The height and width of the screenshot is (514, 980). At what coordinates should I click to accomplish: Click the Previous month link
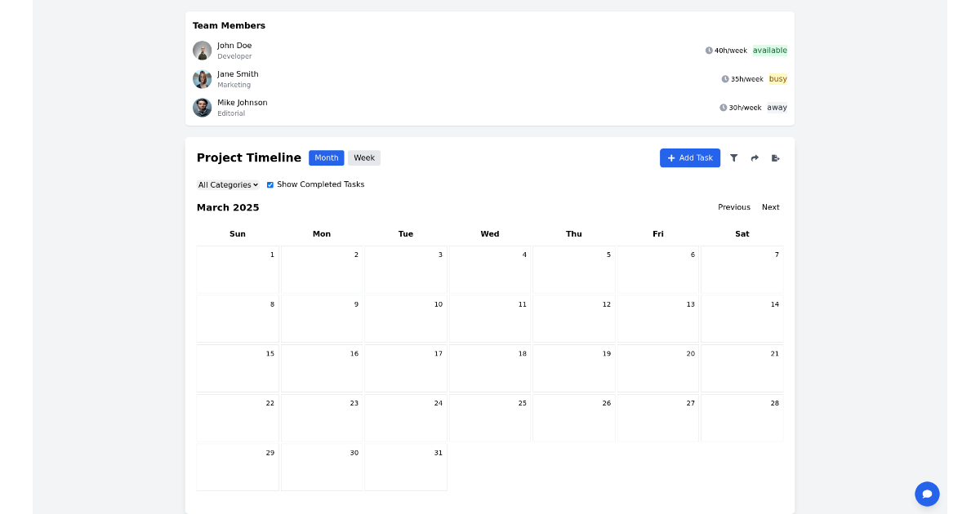click(733, 206)
